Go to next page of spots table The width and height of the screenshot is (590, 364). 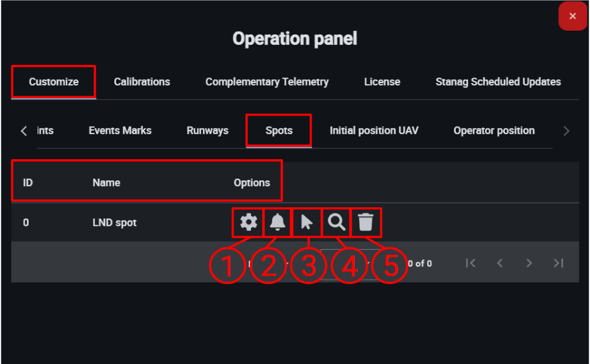[529, 263]
